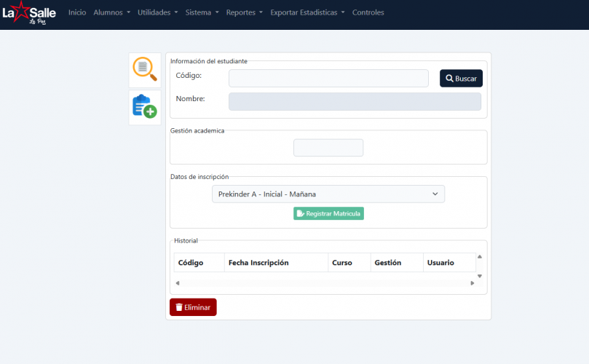Click the Fecha Inscripción column header

click(x=276, y=263)
